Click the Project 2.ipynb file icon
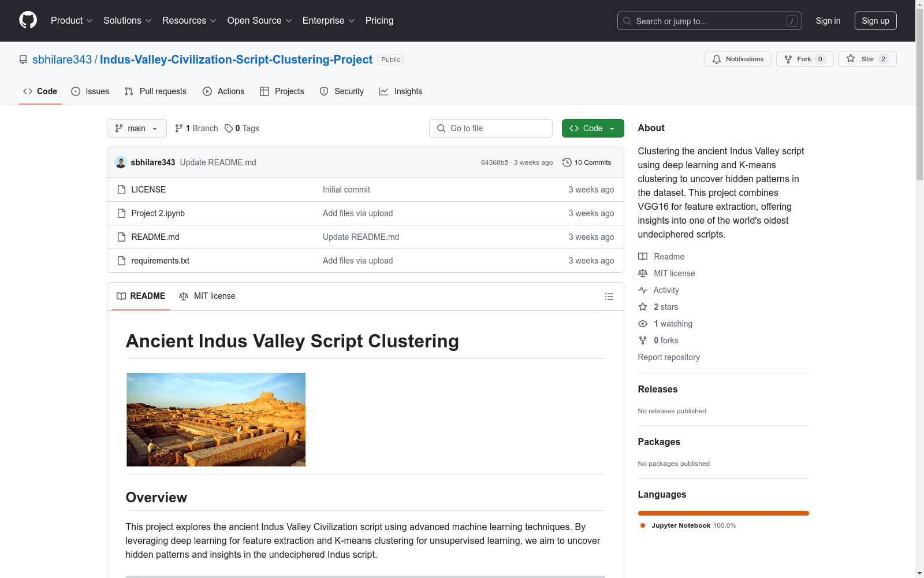 coord(121,213)
